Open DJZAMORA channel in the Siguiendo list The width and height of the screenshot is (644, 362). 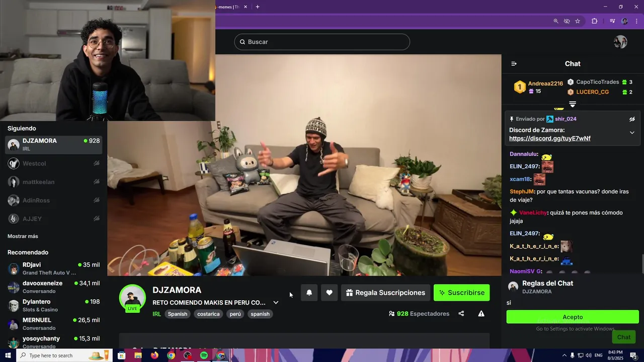coord(53,145)
